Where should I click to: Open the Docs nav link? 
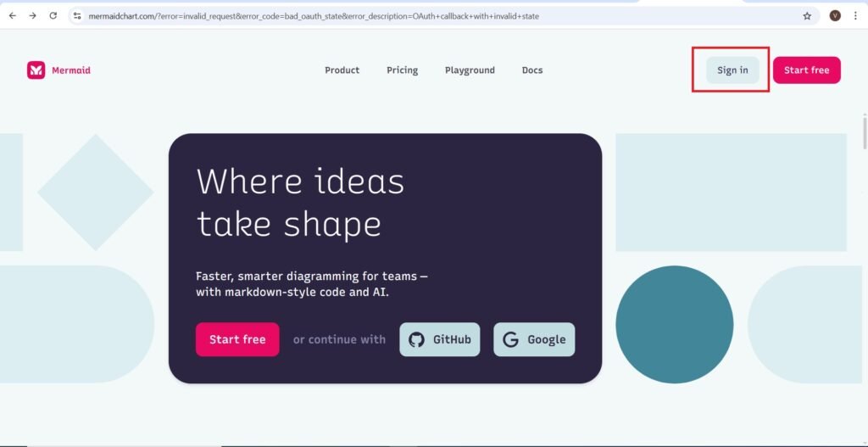(532, 70)
